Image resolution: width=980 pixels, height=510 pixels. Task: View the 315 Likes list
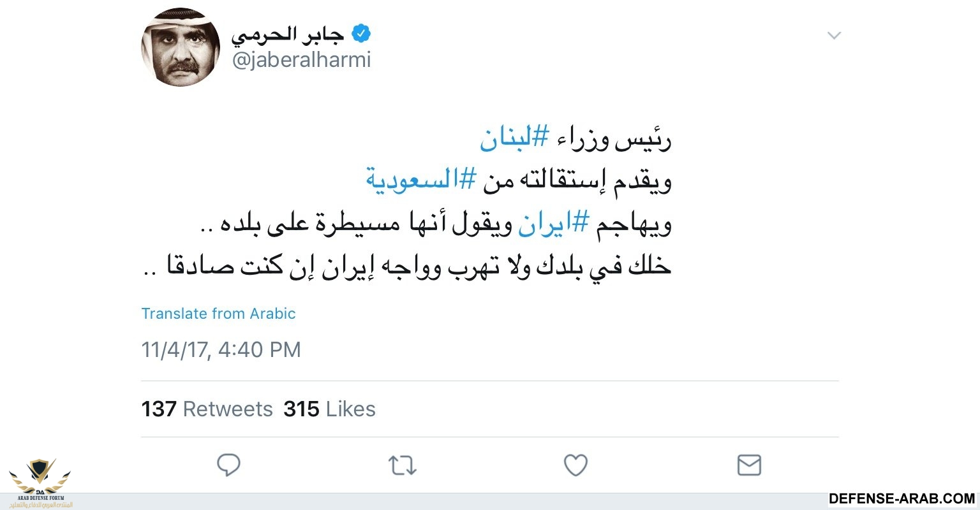329,409
